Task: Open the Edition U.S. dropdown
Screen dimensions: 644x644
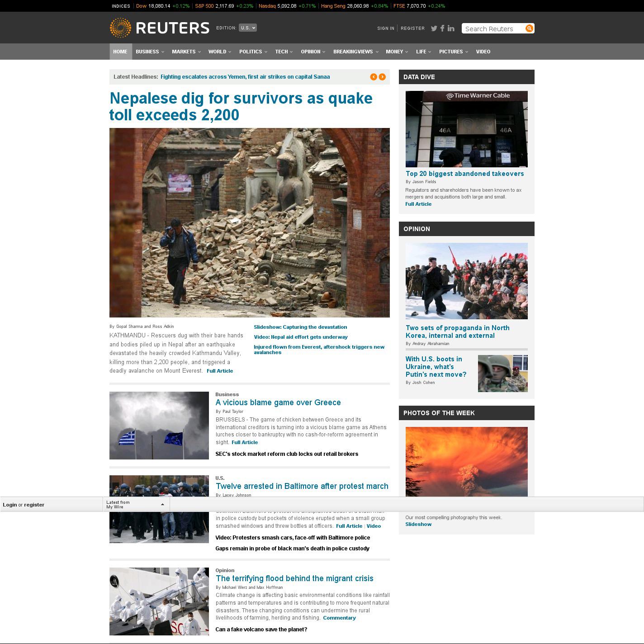Action: tap(247, 28)
